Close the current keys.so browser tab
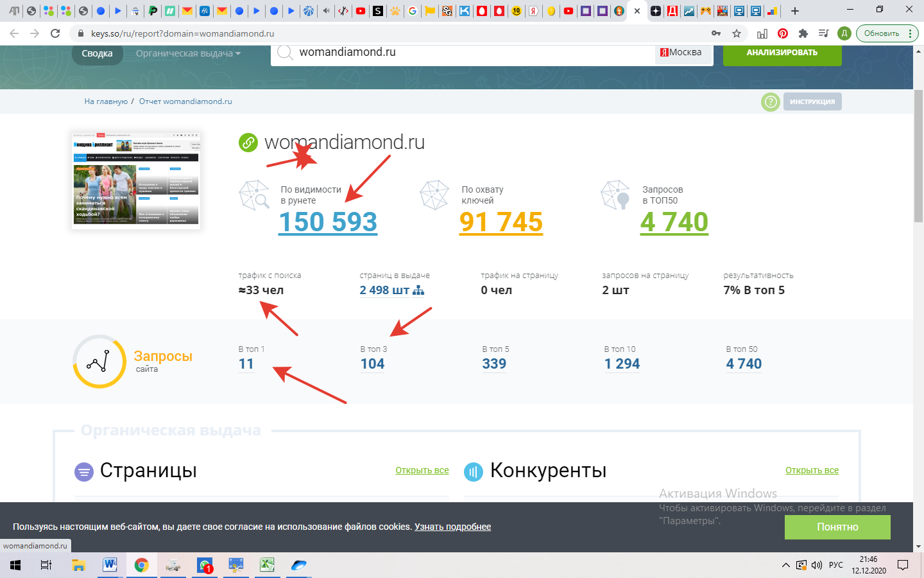The height and width of the screenshot is (578, 924). click(x=637, y=11)
